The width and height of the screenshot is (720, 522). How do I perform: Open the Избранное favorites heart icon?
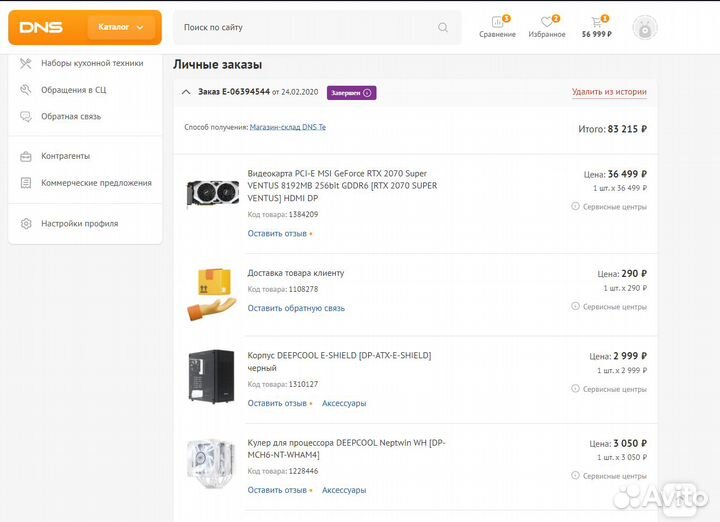(x=546, y=22)
